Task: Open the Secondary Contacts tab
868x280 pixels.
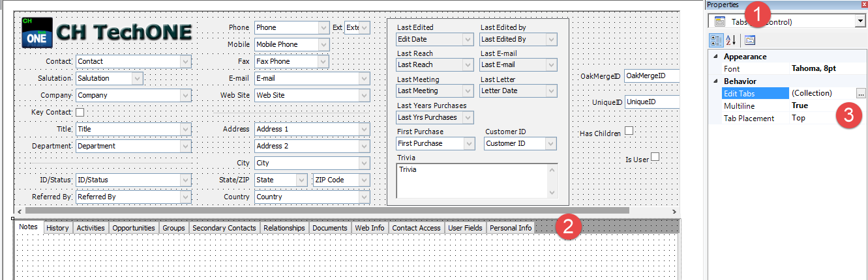Action: click(x=224, y=228)
